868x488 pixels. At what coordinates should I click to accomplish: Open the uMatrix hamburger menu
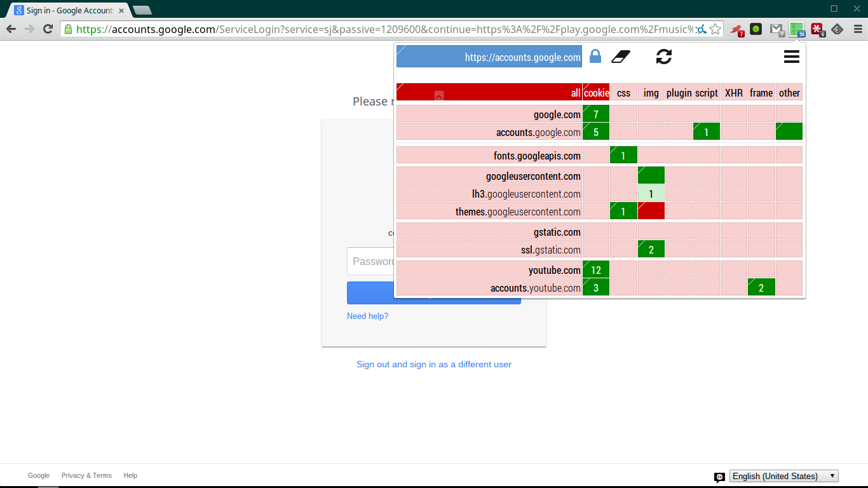pyautogui.click(x=792, y=57)
